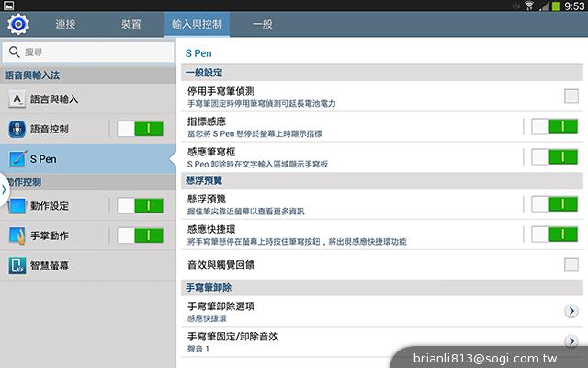Tap the 語言與輸入 keyboard icon

click(17, 98)
